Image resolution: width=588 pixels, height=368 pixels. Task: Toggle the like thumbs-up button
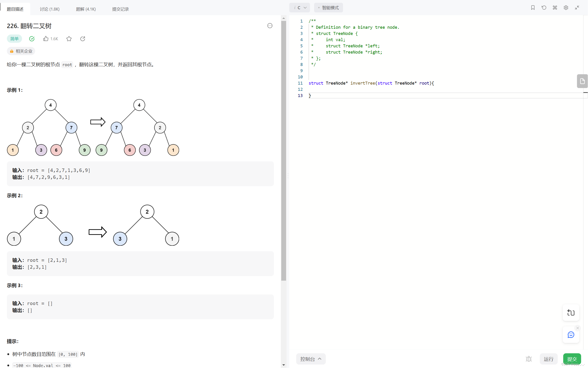(x=46, y=39)
